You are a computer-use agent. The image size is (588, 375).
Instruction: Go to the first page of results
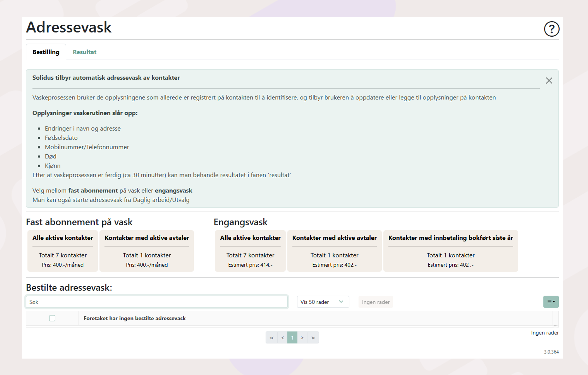pyautogui.click(x=271, y=338)
